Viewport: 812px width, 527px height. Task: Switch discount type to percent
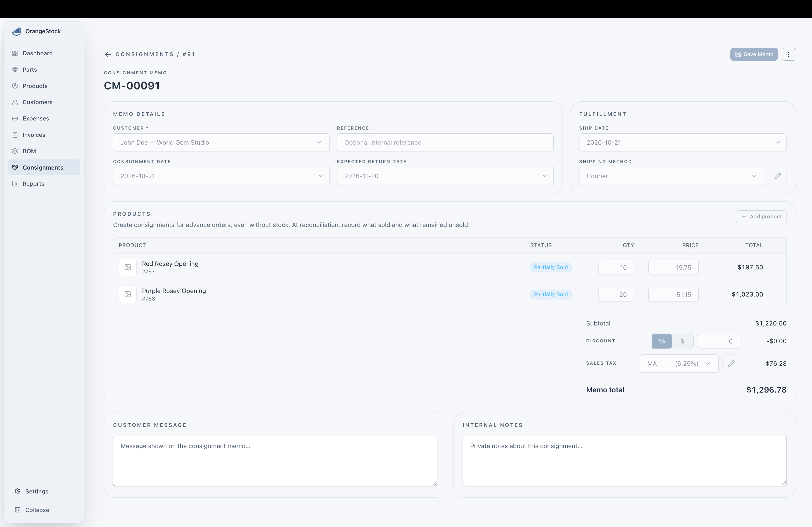coord(662,341)
